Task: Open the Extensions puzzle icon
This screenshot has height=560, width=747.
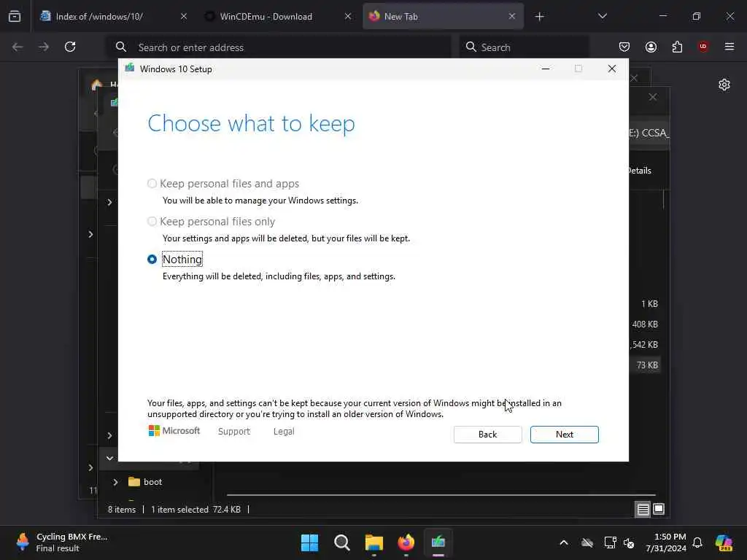Action: 677,47
